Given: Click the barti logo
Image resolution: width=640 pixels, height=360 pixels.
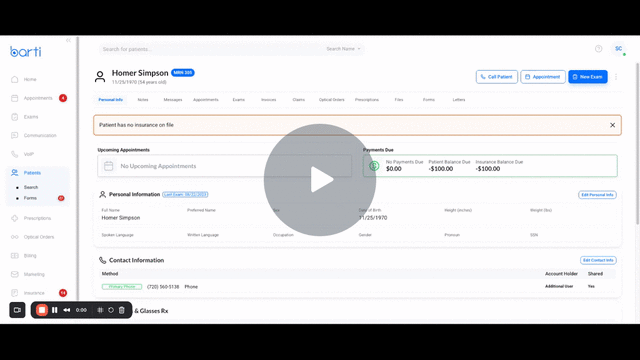Looking at the screenshot, I should (x=26, y=51).
